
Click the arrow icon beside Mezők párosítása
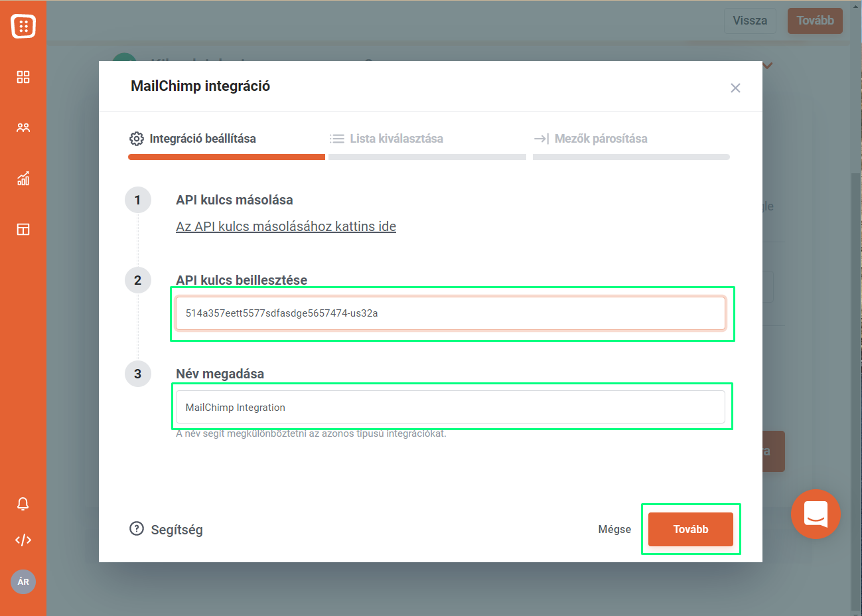tap(541, 139)
